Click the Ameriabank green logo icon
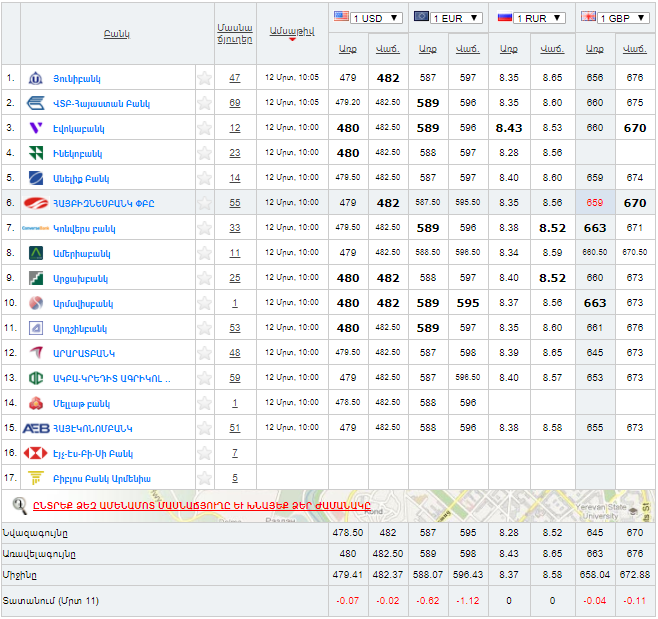The height and width of the screenshot is (619, 658). pyautogui.click(x=35, y=253)
